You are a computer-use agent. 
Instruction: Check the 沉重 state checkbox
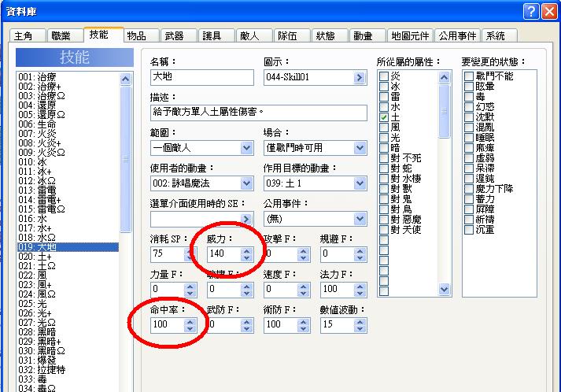point(469,230)
